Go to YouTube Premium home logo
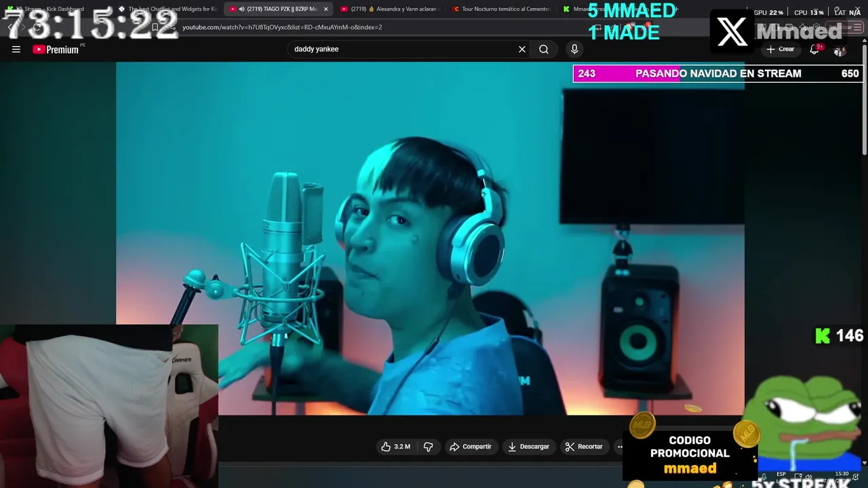Viewport: 868px width, 488px height. pyautogui.click(x=56, y=49)
